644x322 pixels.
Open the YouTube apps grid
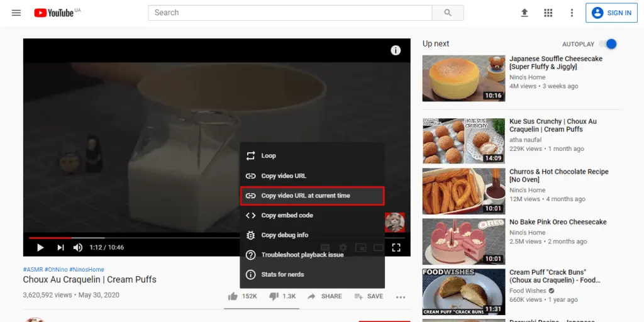pos(548,13)
